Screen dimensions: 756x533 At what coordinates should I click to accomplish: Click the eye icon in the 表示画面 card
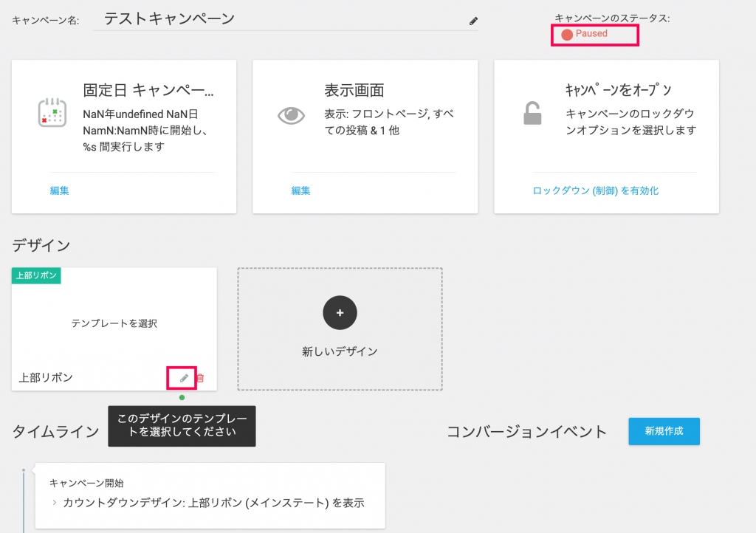coord(291,115)
